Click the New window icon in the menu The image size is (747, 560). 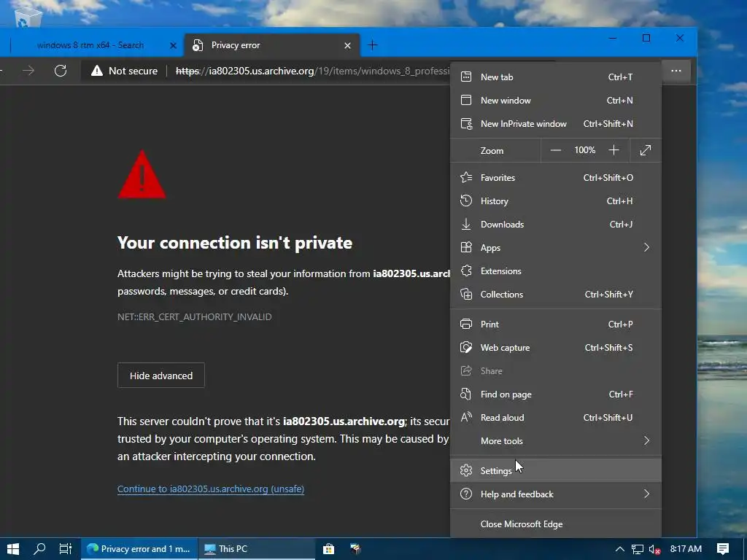coord(466,100)
